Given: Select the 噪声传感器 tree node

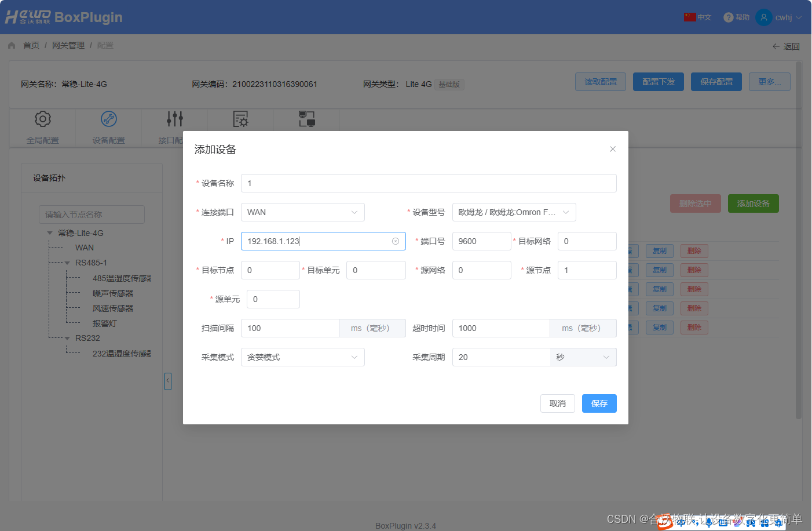Looking at the screenshot, I should [x=113, y=293].
